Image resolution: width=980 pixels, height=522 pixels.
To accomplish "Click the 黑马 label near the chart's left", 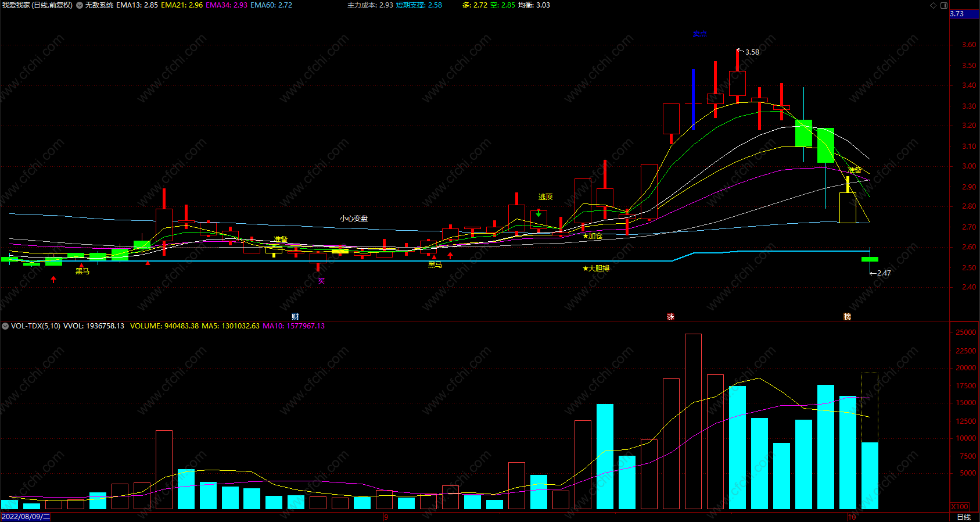I will point(82,271).
